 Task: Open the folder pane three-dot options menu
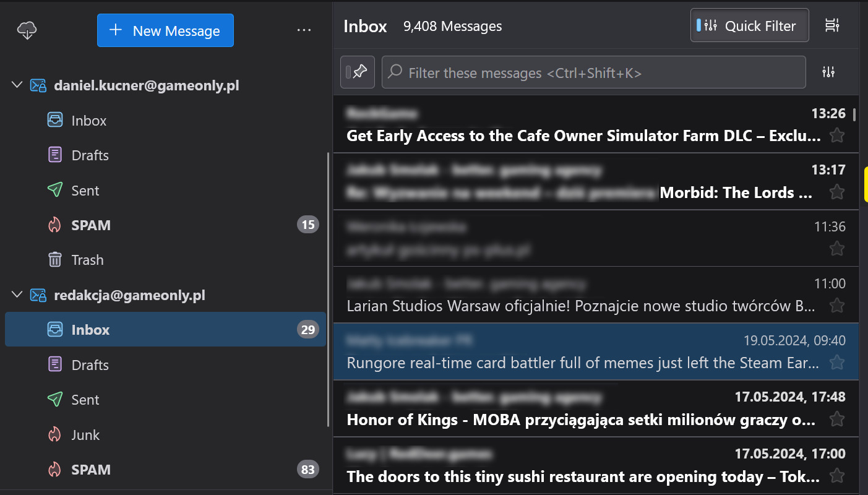(x=304, y=30)
